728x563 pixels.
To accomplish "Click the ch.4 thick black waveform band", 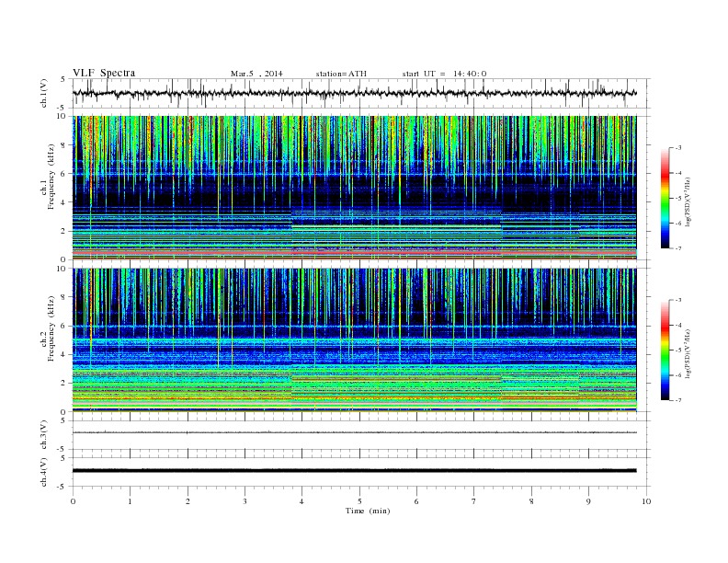I will pos(355,471).
